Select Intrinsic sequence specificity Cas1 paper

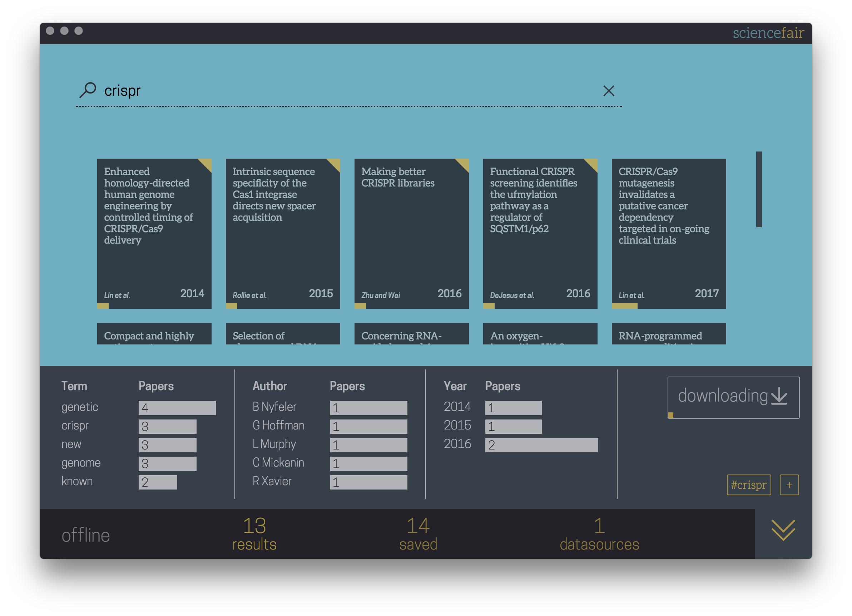(x=282, y=233)
